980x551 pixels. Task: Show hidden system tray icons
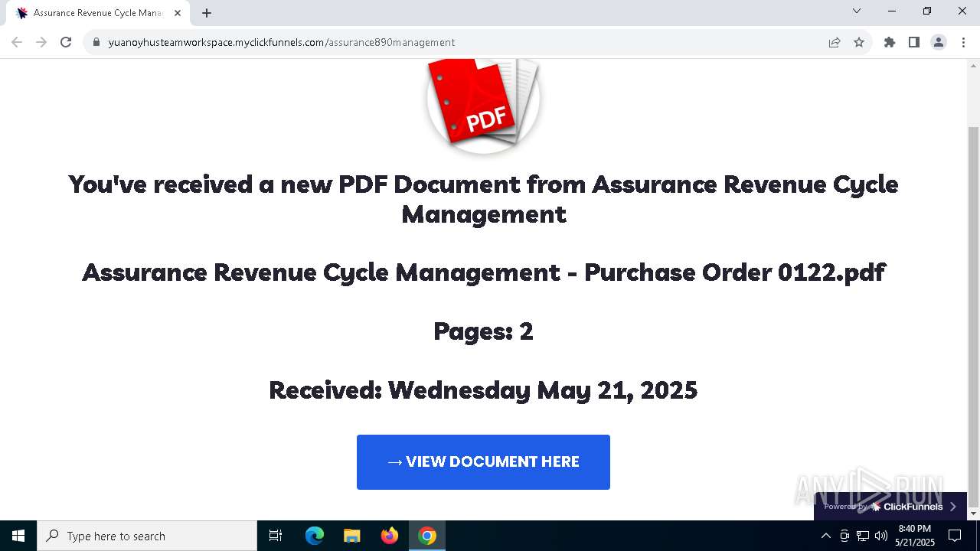click(x=826, y=536)
